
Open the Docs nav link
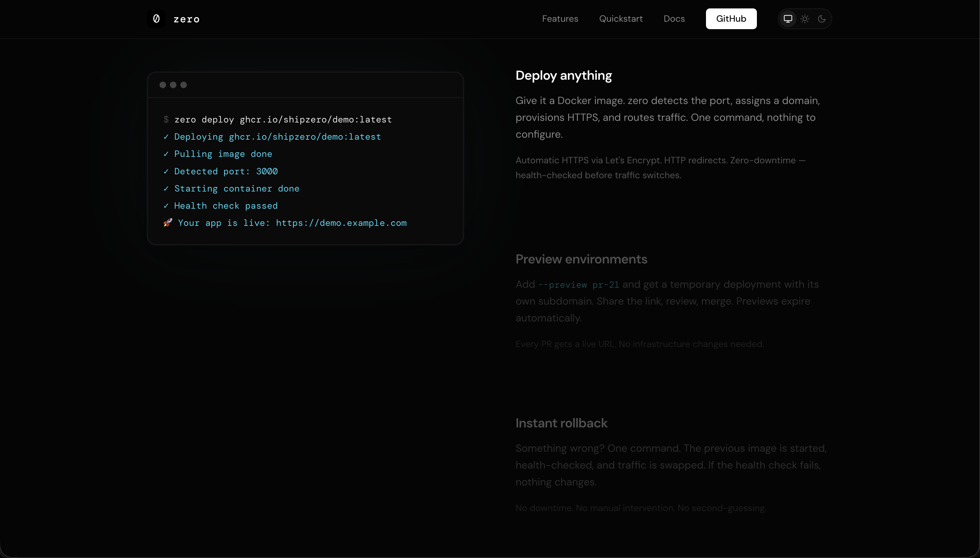click(x=674, y=19)
